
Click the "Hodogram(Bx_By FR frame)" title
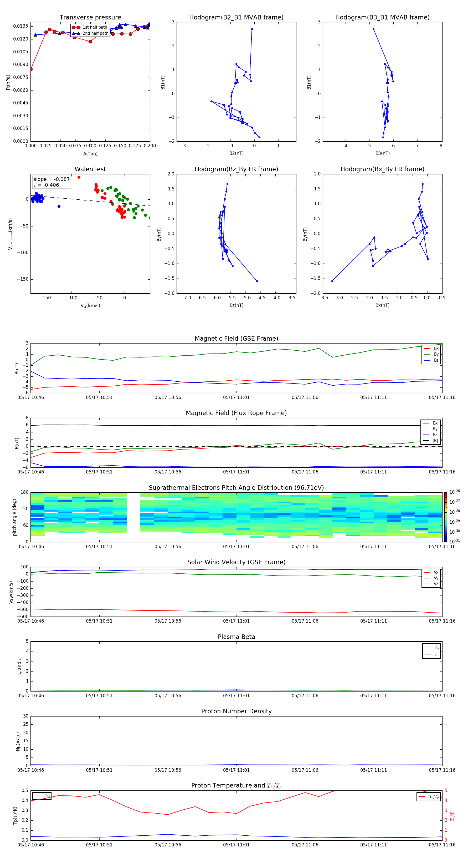tap(382, 169)
